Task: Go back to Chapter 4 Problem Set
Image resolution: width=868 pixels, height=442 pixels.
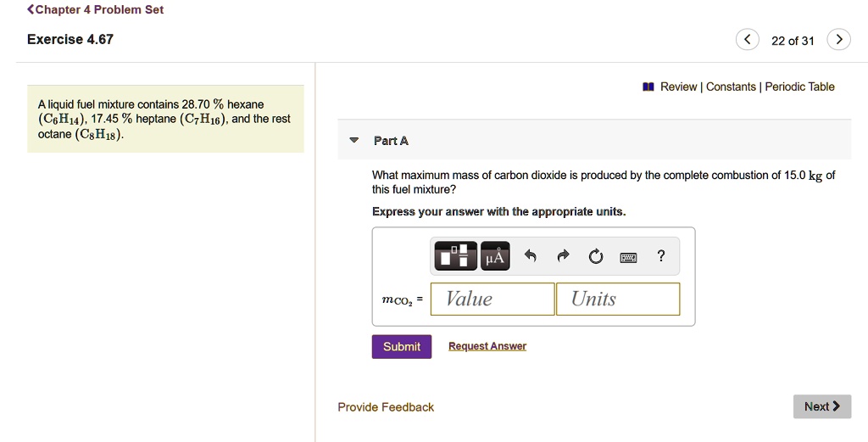Action: (95, 10)
